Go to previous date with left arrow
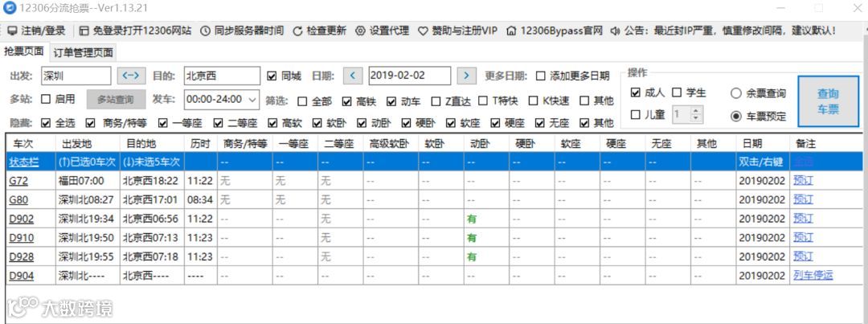Viewport: 868px width, 324px height. (x=353, y=76)
